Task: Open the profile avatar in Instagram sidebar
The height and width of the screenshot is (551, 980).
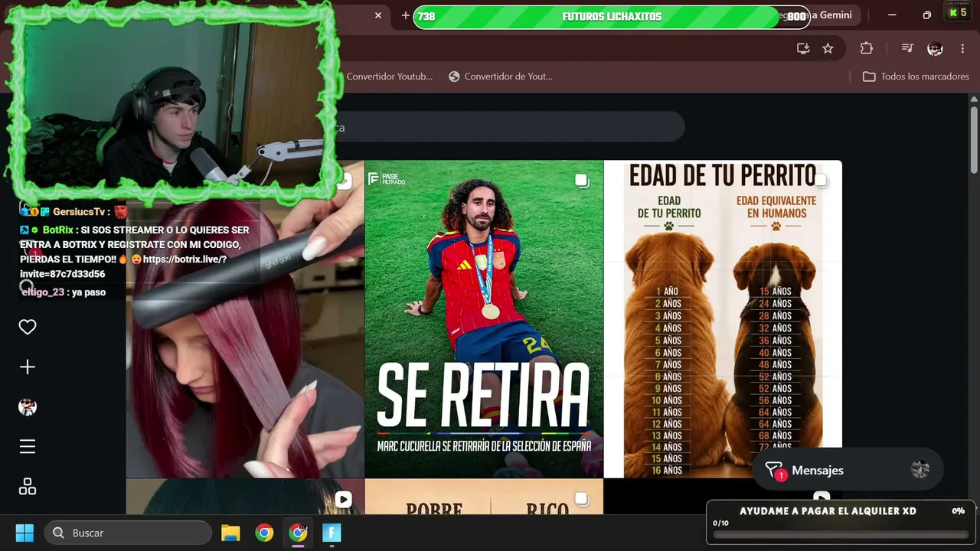Action: (x=28, y=407)
